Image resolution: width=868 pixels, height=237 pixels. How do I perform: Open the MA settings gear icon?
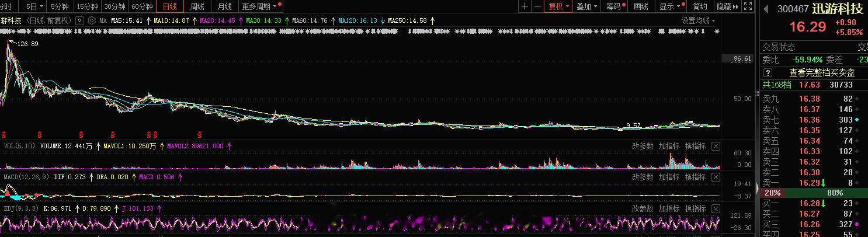pyautogui.click(x=93, y=20)
